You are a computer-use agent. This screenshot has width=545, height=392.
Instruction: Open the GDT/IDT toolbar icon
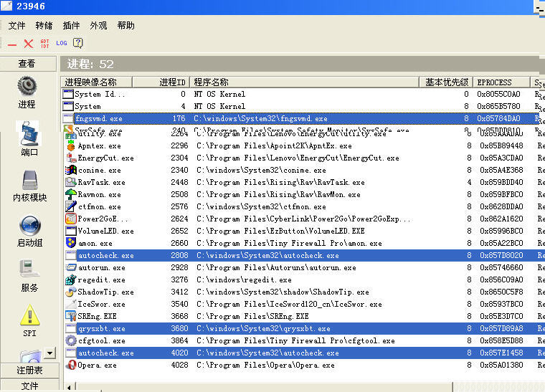click(x=45, y=44)
